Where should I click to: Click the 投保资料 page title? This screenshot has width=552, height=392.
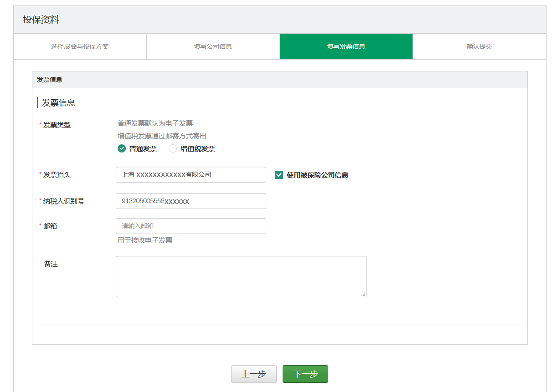(41, 20)
